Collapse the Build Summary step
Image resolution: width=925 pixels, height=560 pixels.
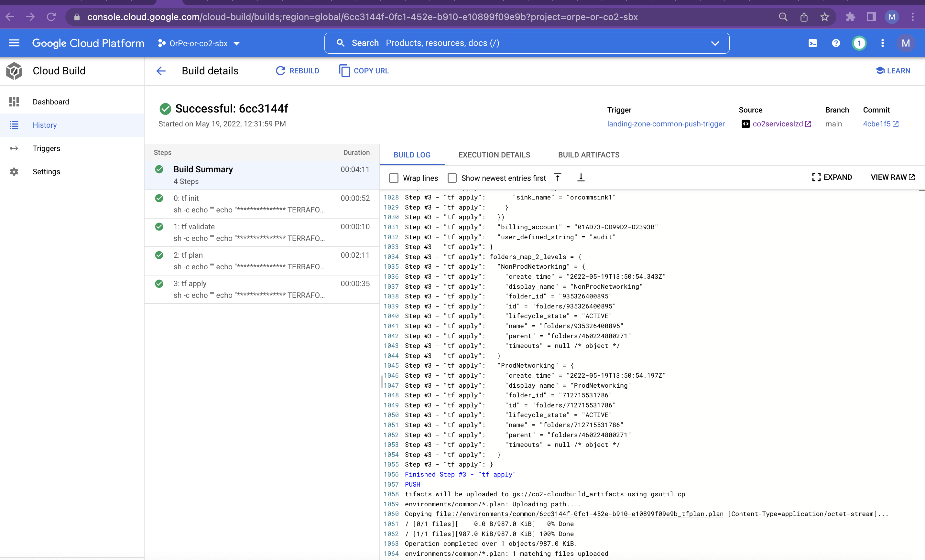(203, 169)
